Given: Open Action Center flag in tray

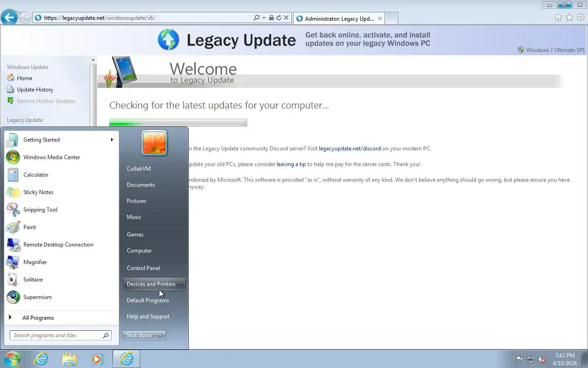Looking at the screenshot, I should click(519, 359).
